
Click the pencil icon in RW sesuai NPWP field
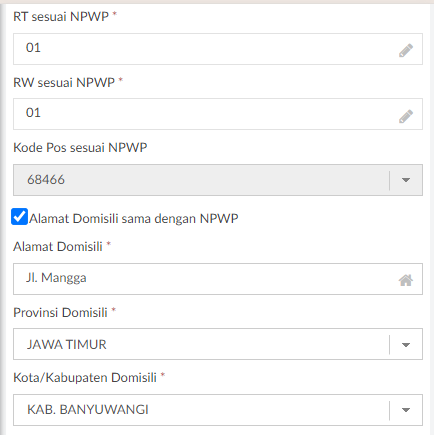pyautogui.click(x=406, y=116)
